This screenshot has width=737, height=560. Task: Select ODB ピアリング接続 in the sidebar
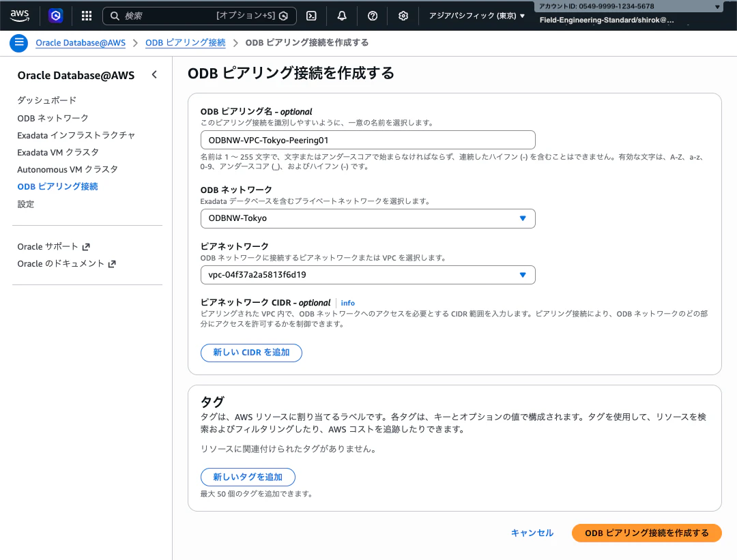[57, 186]
